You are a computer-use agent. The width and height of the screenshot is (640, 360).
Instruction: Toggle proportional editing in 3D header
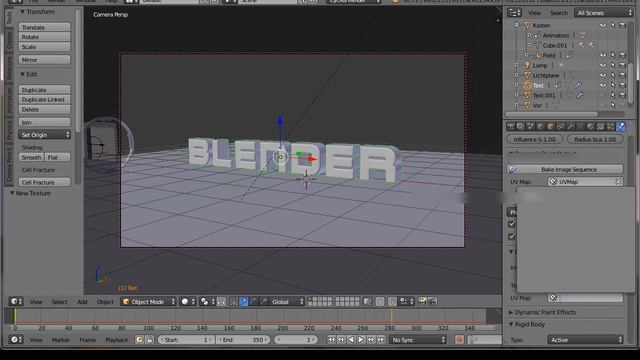pos(380,302)
